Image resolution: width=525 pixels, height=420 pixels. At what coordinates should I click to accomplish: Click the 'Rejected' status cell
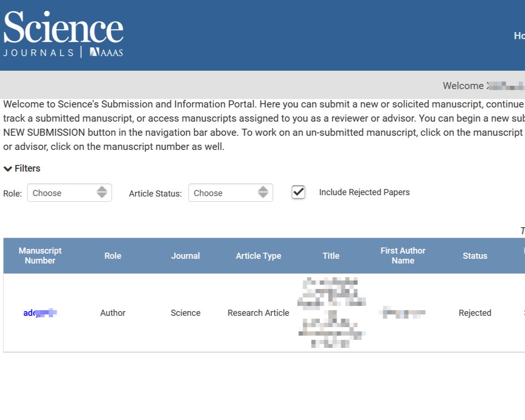click(x=475, y=313)
